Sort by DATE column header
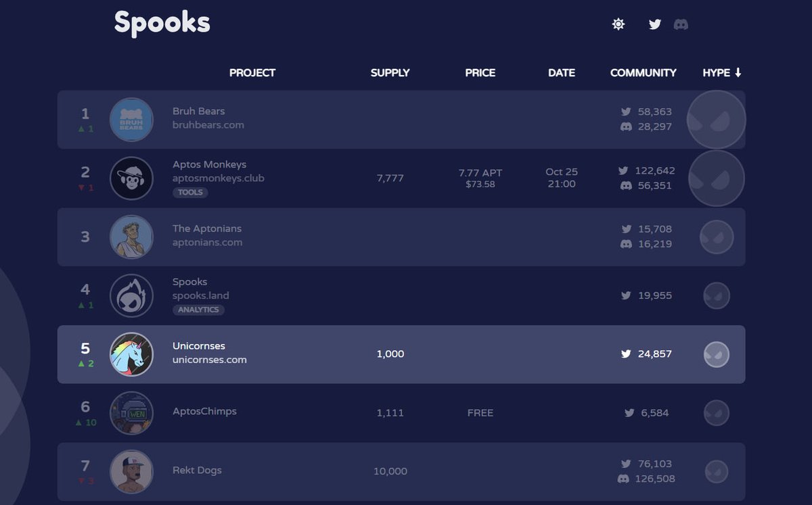The image size is (812, 505). click(562, 72)
